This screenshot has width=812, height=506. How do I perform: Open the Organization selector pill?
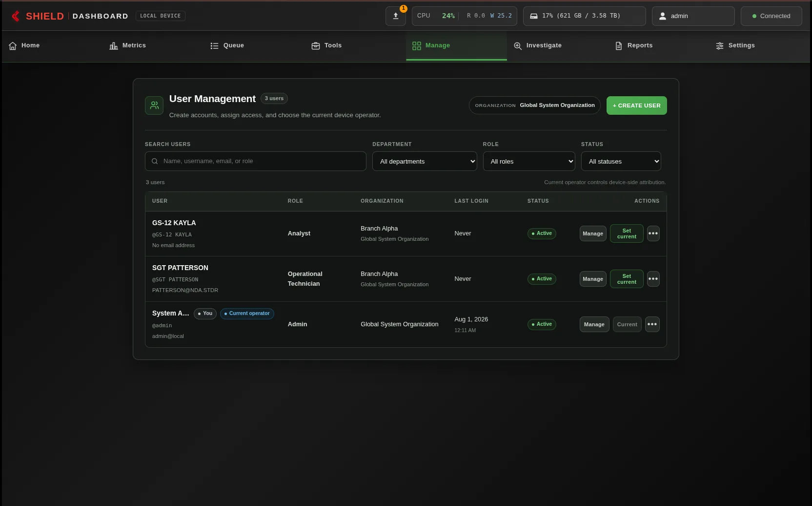coord(535,105)
